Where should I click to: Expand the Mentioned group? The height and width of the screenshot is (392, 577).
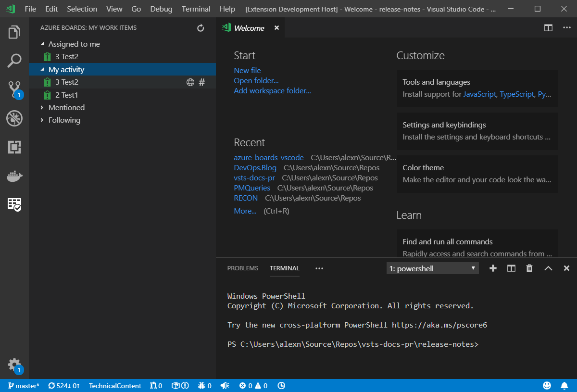[42, 108]
